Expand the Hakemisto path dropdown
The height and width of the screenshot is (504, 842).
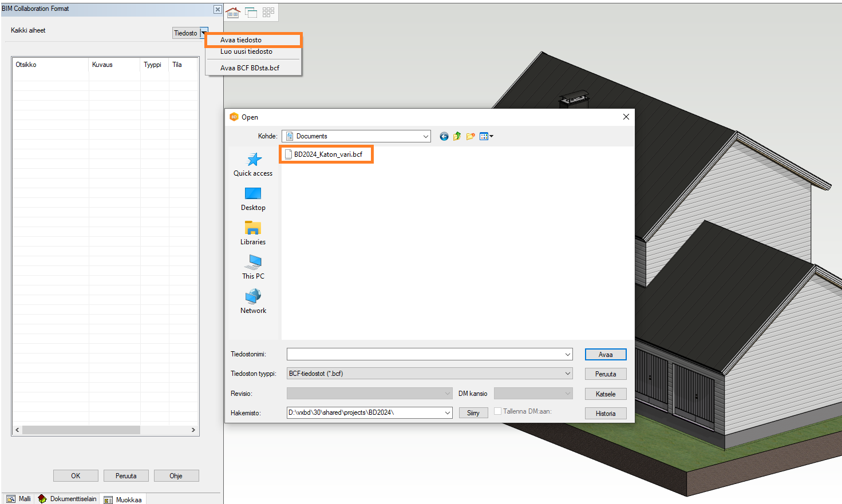pos(447,413)
